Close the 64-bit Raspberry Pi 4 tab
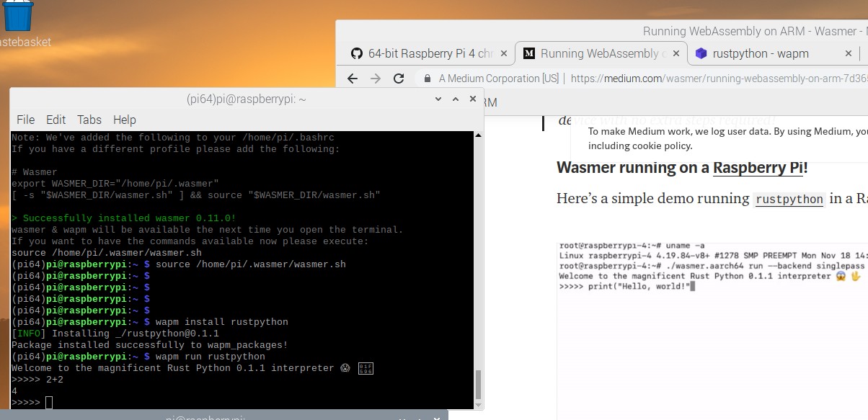This screenshot has width=868, height=420. pyautogui.click(x=504, y=53)
